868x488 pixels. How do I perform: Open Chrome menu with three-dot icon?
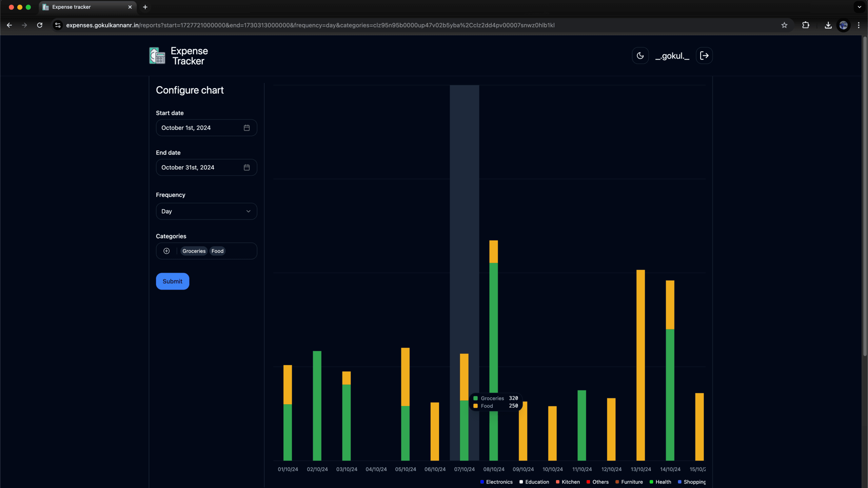pos(859,25)
